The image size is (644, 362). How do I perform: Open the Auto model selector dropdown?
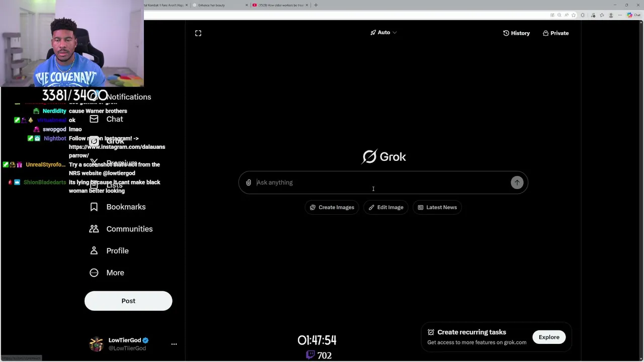tap(383, 32)
